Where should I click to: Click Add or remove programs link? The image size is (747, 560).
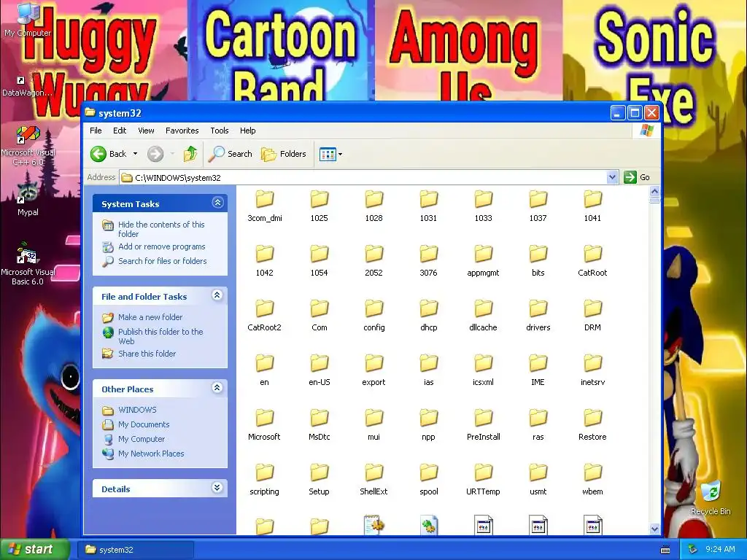[x=161, y=246]
